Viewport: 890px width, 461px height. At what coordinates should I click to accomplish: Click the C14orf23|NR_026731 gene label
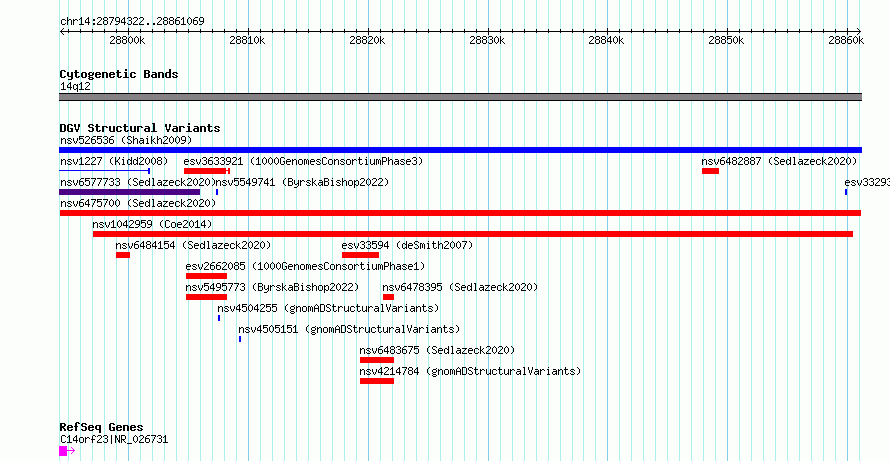coord(114,439)
